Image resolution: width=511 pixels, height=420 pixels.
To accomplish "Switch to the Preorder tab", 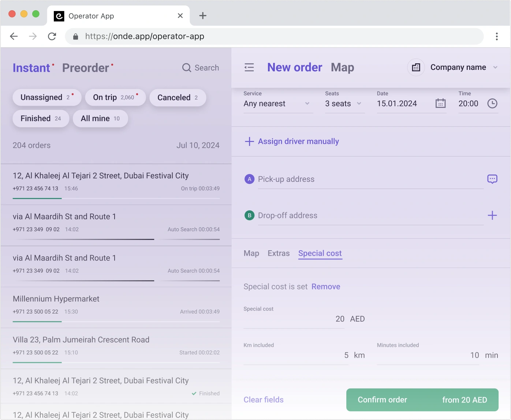I will point(86,68).
